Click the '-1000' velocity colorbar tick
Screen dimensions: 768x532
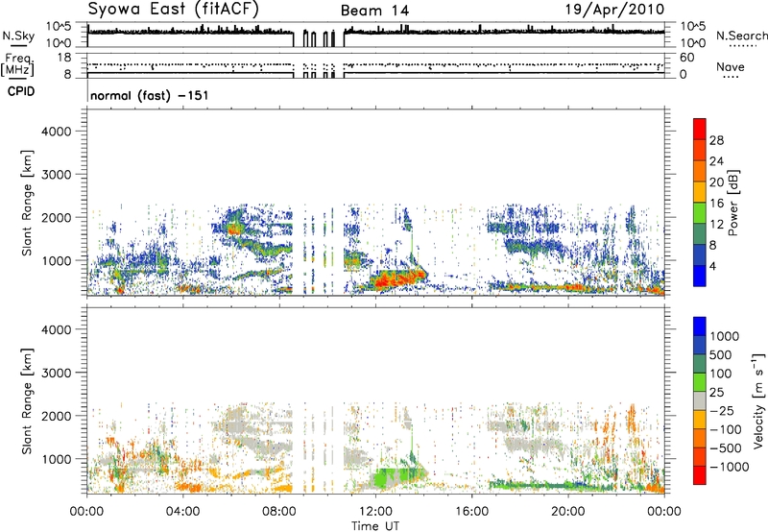coord(729,467)
